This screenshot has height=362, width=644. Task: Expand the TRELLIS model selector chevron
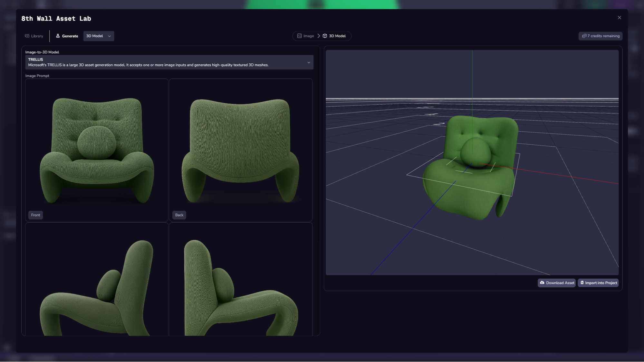(309, 62)
